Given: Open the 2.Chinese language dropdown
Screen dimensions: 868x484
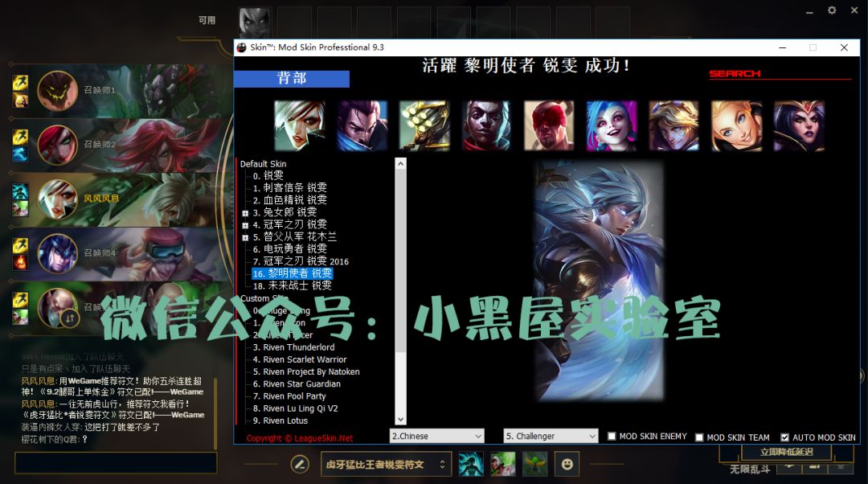Looking at the screenshot, I should pos(436,436).
